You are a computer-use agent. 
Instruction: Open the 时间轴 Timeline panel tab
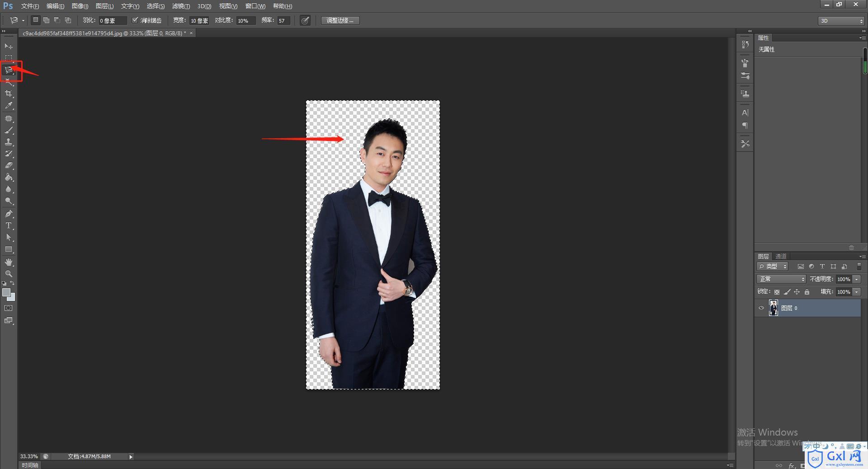click(x=30, y=465)
